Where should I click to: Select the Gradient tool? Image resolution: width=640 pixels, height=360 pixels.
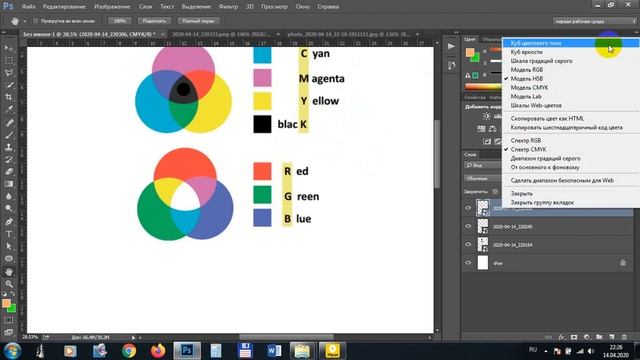point(9,184)
